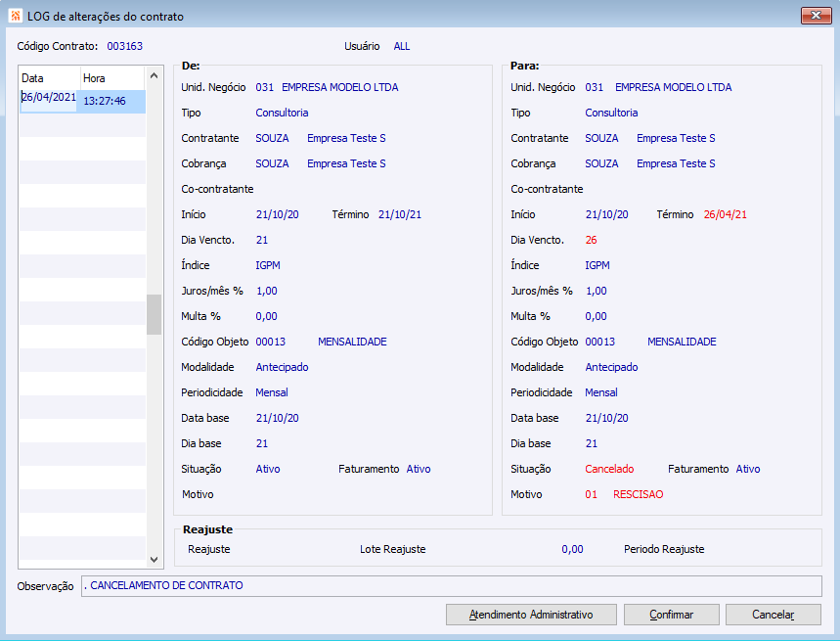The height and width of the screenshot is (641, 840).
Task: Click MENSALIDADE in De panel
Action: [x=352, y=342]
